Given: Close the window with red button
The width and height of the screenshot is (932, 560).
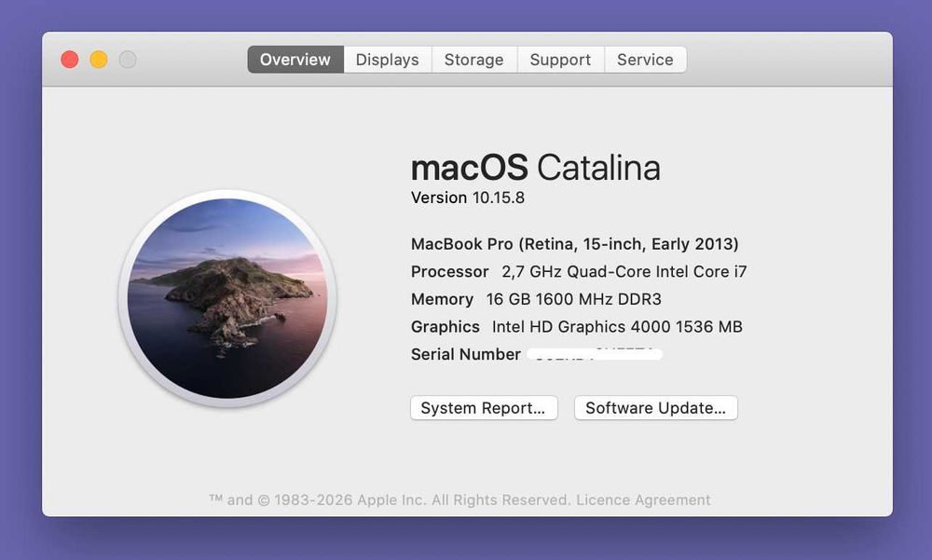Looking at the screenshot, I should (70, 60).
